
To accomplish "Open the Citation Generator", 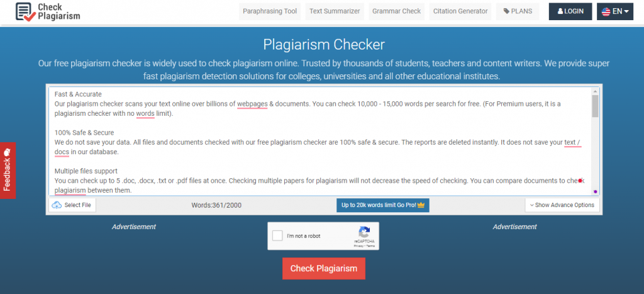I will point(460,11).
